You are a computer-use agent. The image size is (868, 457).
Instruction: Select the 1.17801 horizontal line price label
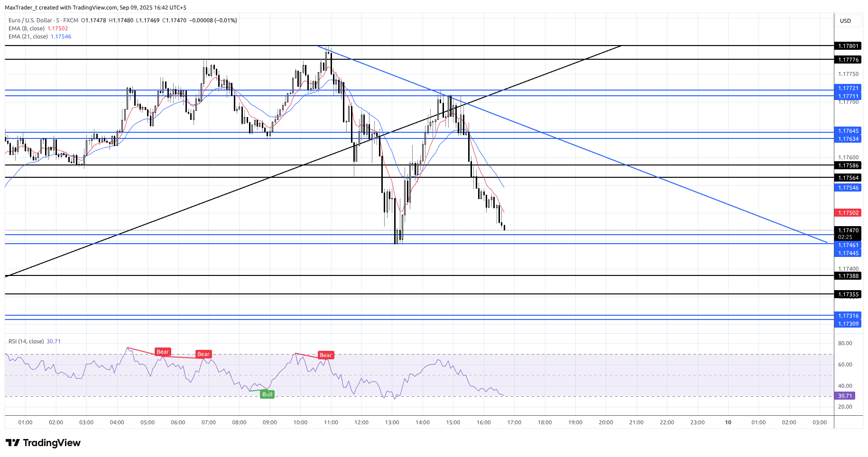(848, 46)
